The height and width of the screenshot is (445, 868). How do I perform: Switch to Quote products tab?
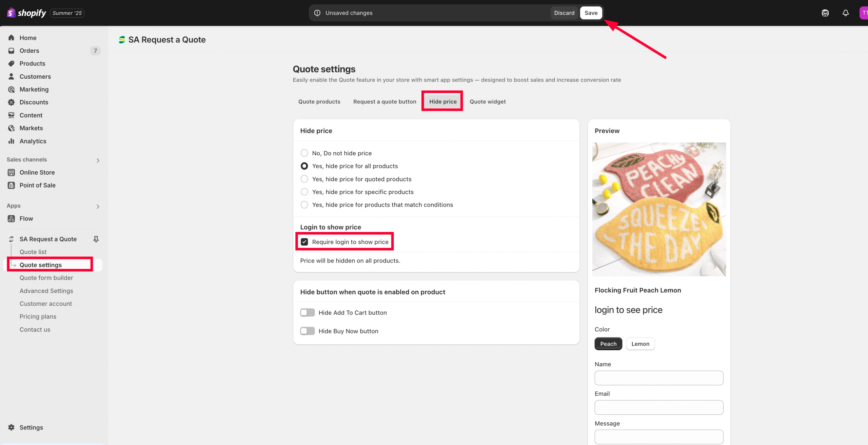pos(319,101)
